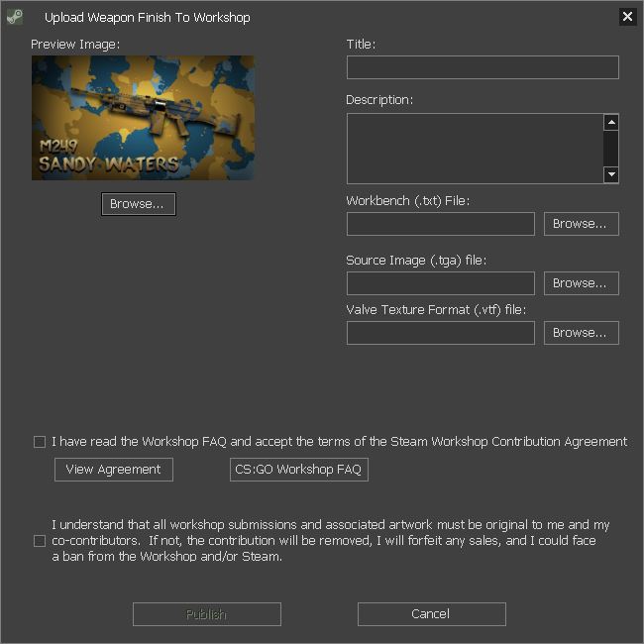This screenshot has height=644, width=644.
Task: Click the Description scrollbar track
Action: coord(611,149)
